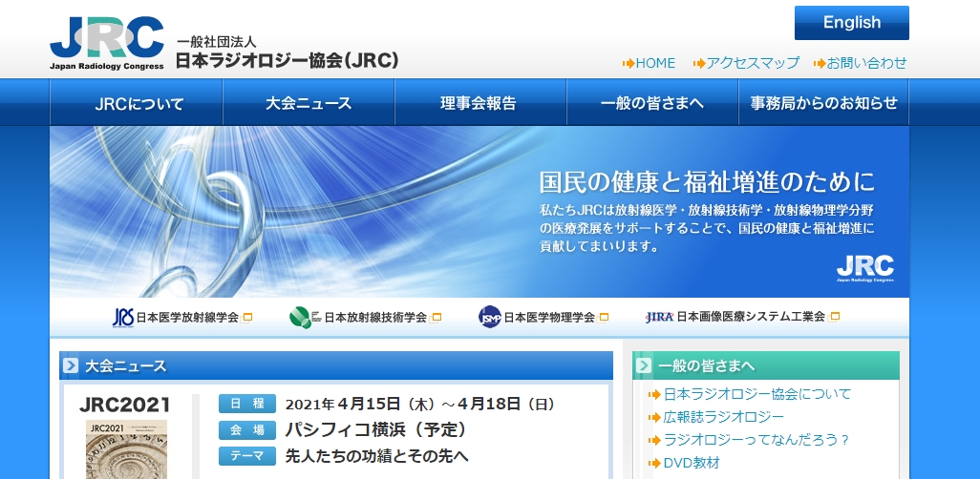This screenshot has height=479, width=980.
Task: Click the orange arrow icon beside アクセスマップ
Action: pos(699,64)
